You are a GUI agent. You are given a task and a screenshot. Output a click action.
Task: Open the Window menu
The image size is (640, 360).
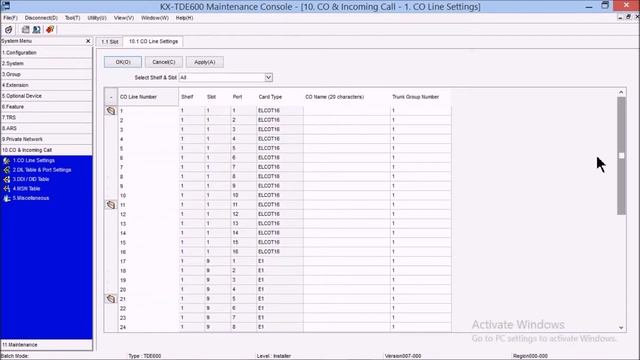coord(155,18)
